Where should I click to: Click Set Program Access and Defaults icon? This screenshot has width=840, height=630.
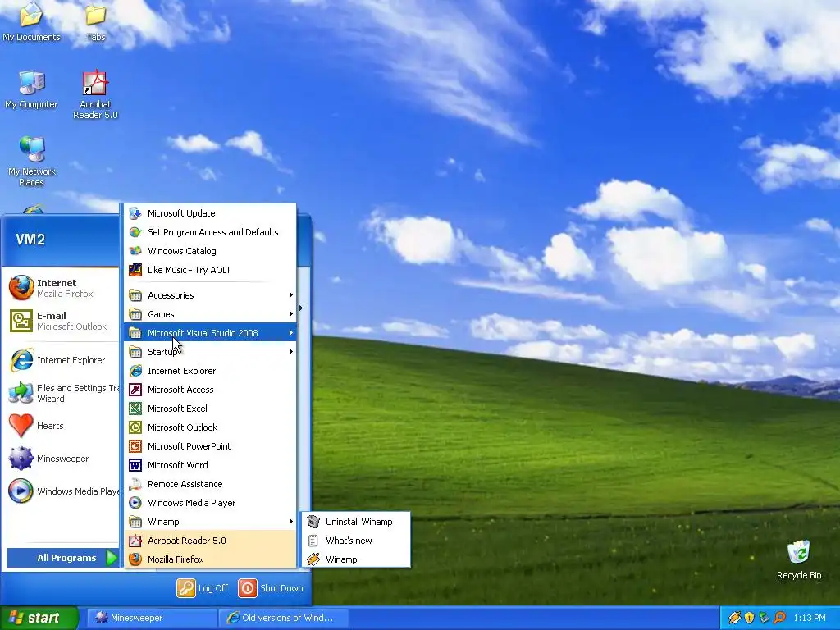135,232
